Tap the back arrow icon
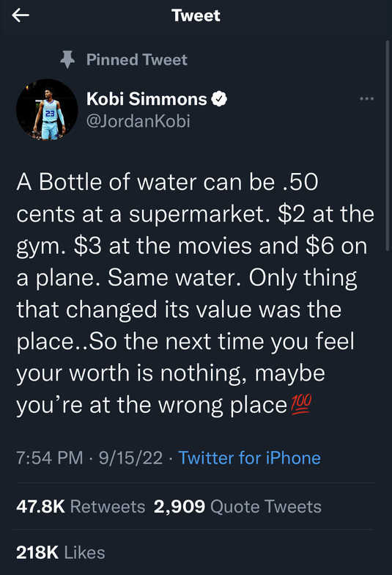The height and width of the screenshot is (575, 392). click(21, 15)
